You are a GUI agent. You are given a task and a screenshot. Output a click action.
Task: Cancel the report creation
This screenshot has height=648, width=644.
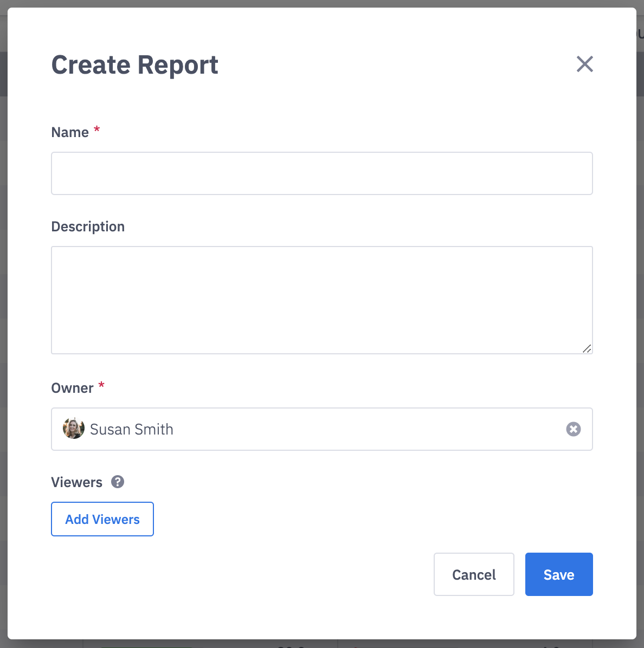tap(473, 574)
